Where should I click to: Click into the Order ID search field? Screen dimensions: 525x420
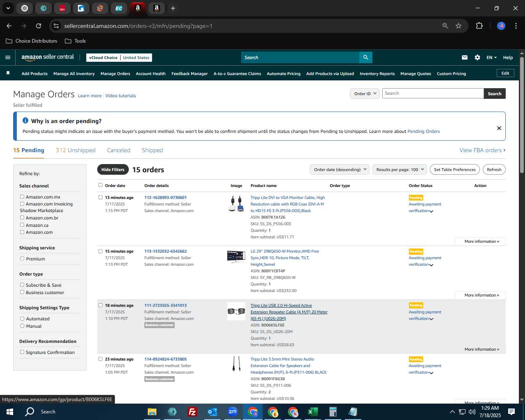[433, 94]
